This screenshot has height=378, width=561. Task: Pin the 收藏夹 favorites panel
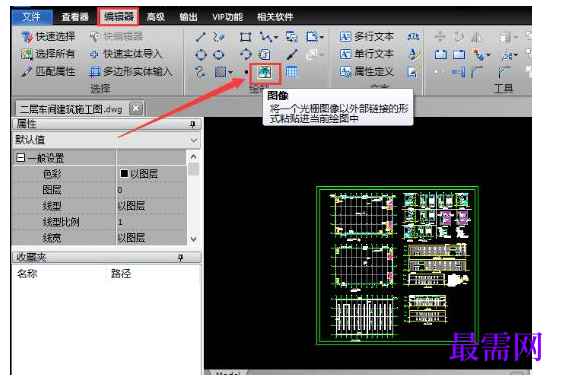pyautogui.click(x=181, y=257)
